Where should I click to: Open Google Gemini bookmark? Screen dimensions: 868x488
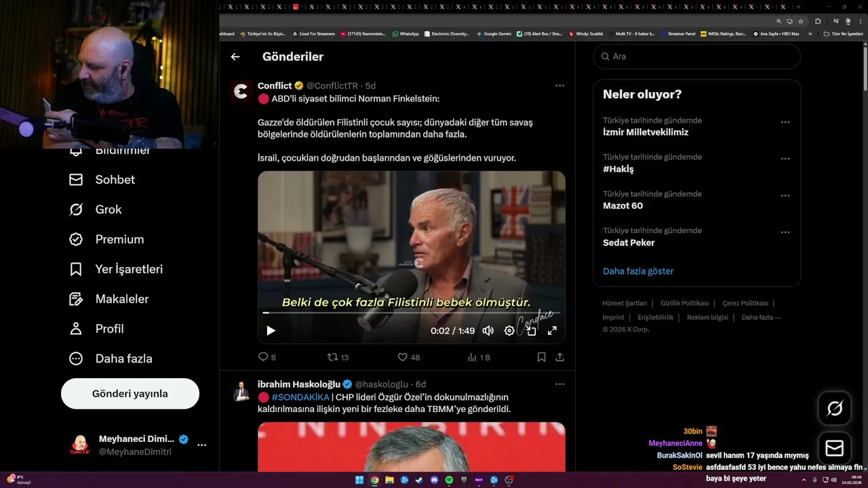coord(494,33)
